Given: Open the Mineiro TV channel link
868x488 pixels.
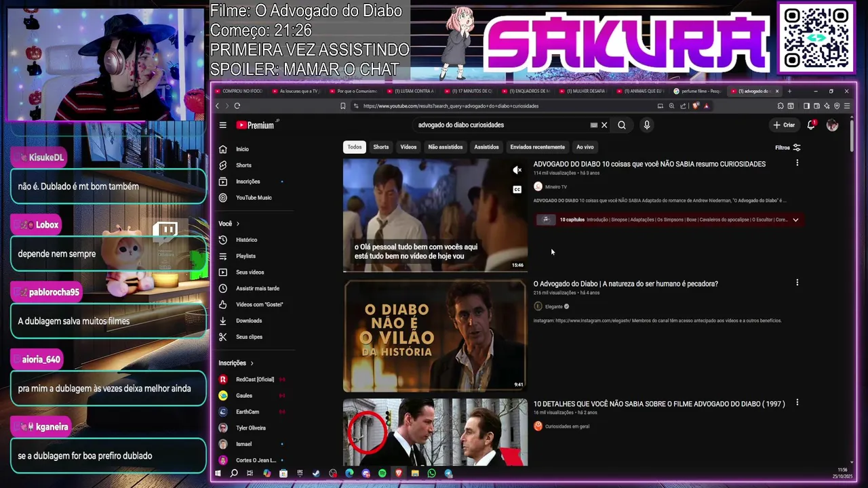Looking at the screenshot, I should point(556,187).
